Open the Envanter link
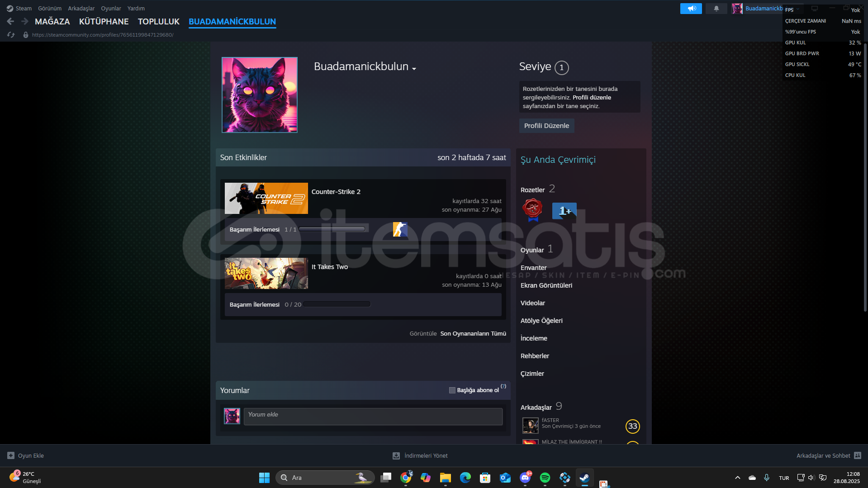 534,268
